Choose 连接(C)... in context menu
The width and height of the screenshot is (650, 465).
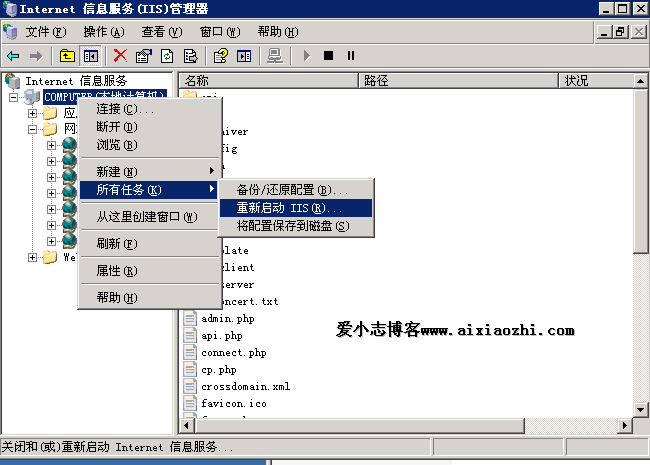coord(149,109)
